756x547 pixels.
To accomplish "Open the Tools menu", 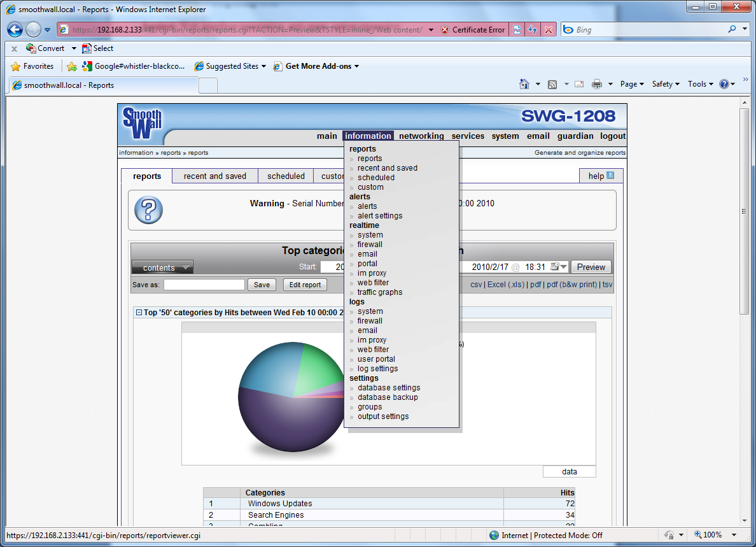I will (701, 84).
